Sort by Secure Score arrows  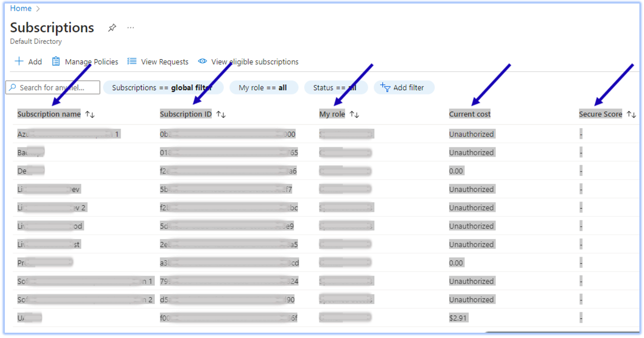631,114
